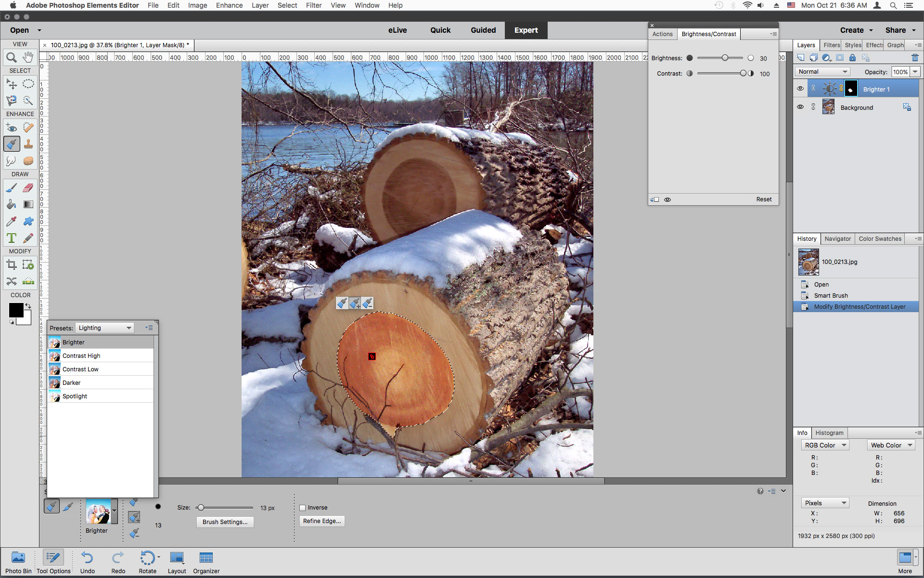
Task: Select the Zoom tool
Action: click(x=12, y=57)
